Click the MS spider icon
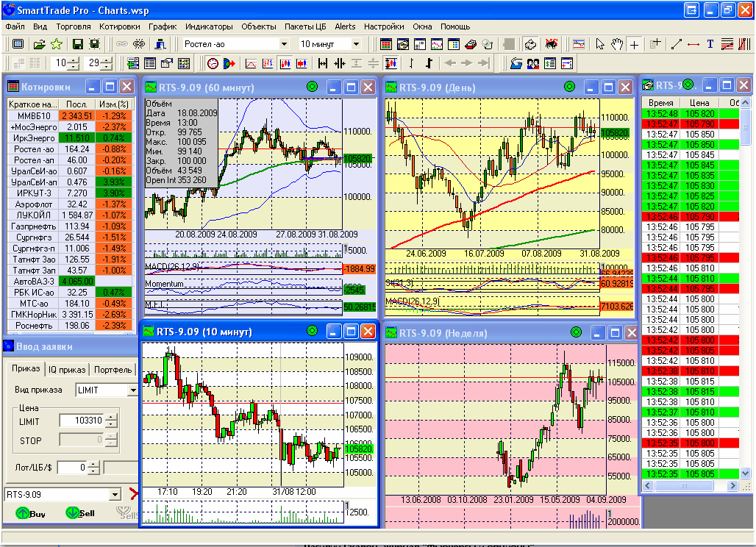The width and height of the screenshot is (756, 547). [551, 44]
